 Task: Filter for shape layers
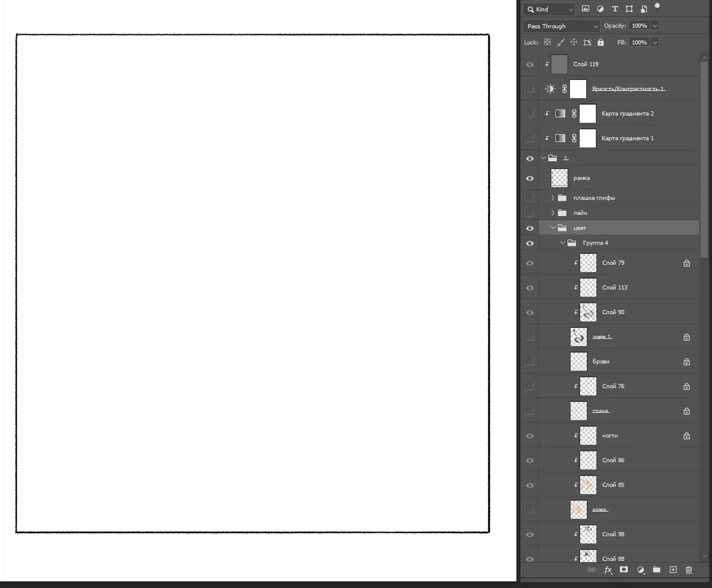[630, 9]
